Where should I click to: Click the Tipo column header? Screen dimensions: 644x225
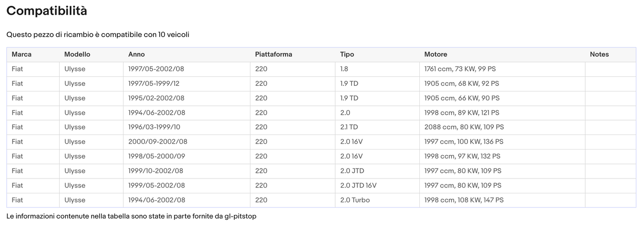click(x=347, y=54)
